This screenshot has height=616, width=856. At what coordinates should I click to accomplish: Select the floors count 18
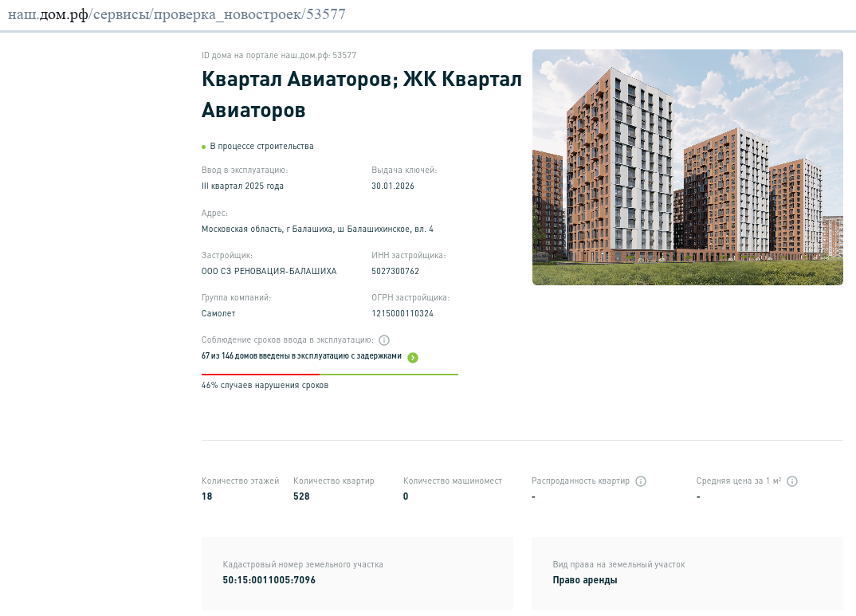pyautogui.click(x=207, y=496)
